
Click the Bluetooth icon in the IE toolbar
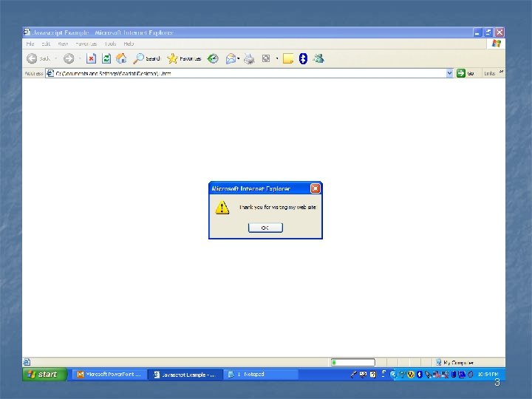303,58
